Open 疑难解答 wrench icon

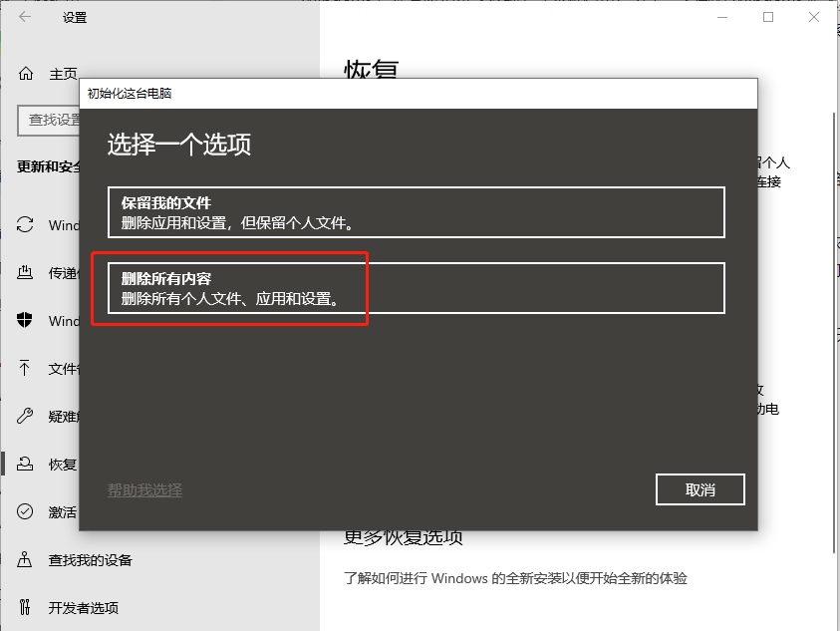pyautogui.click(x=25, y=416)
